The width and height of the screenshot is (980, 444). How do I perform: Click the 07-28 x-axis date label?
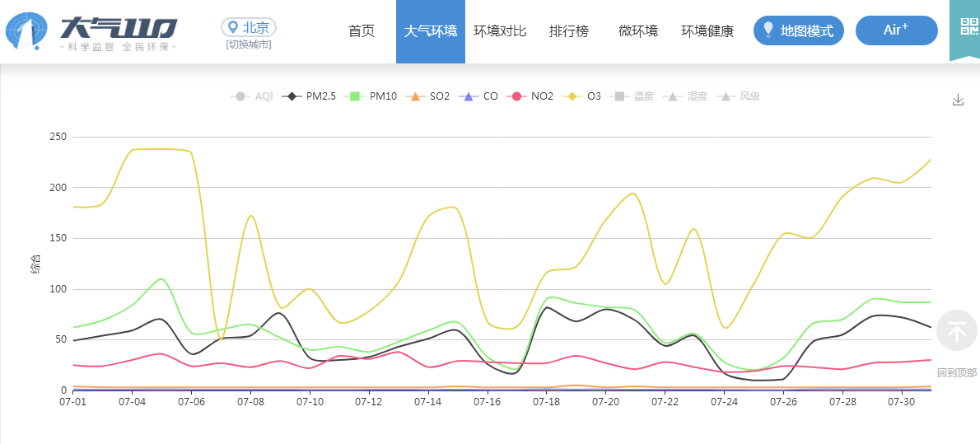point(842,401)
